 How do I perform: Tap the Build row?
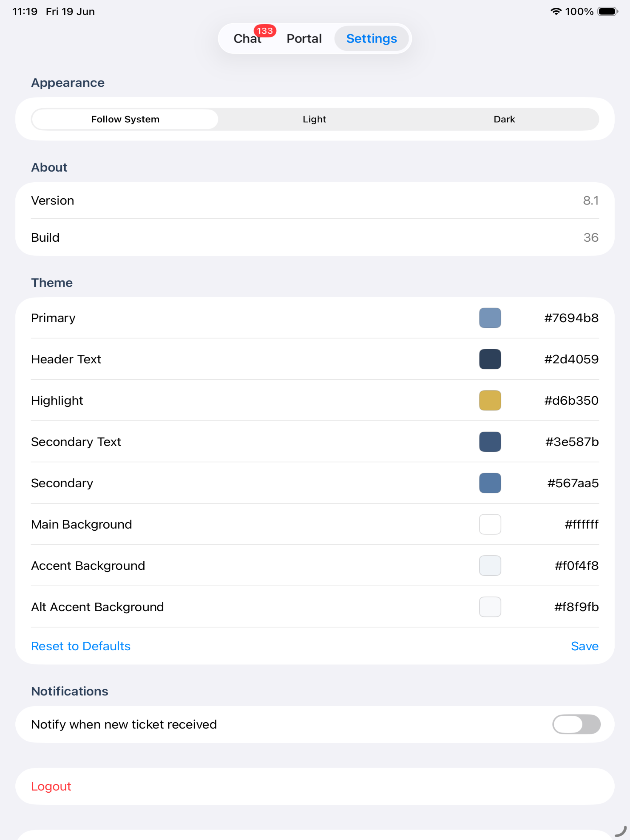click(315, 237)
